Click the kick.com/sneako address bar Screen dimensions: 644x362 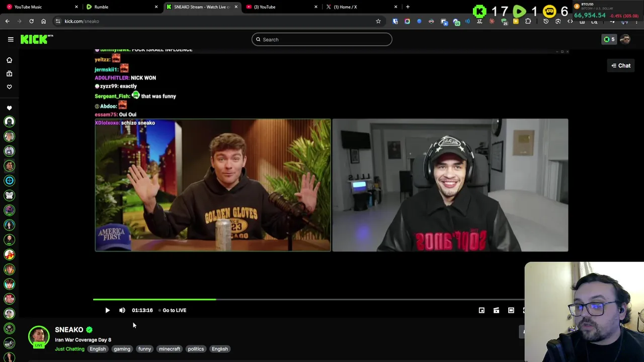click(x=219, y=21)
